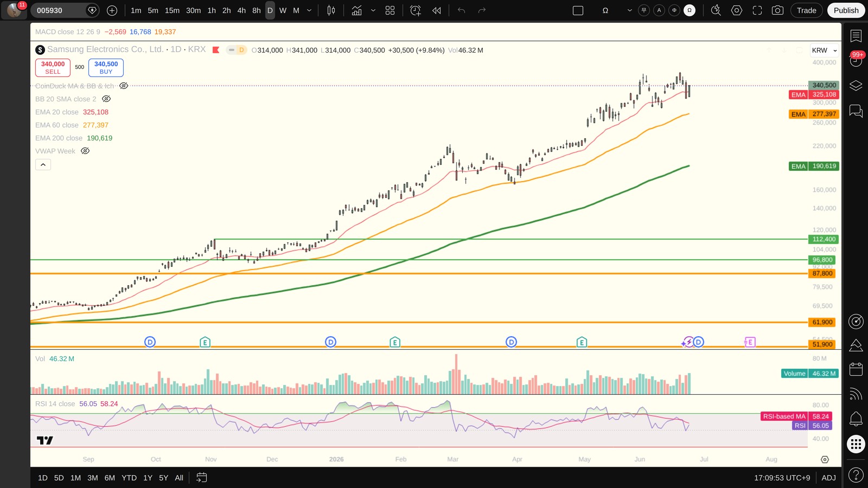Collapse the indicator legend chevron
The image size is (868, 488).
(x=43, y=164)
